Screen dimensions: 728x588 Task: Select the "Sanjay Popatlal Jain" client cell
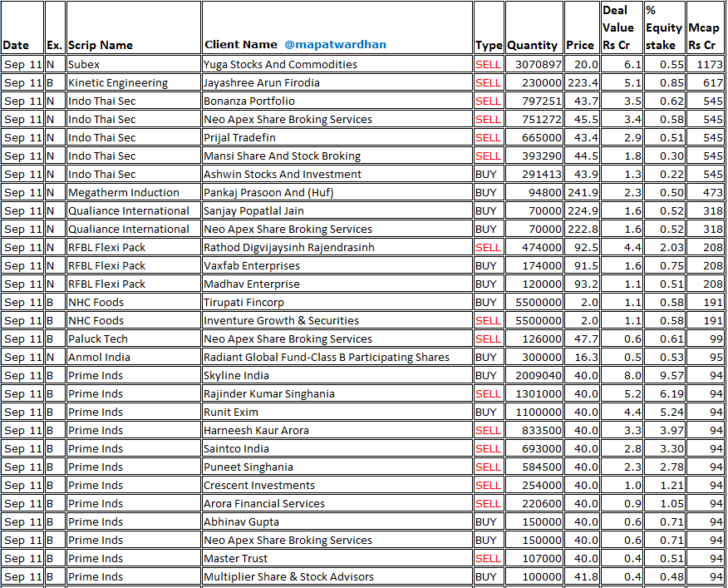[337, 211]
